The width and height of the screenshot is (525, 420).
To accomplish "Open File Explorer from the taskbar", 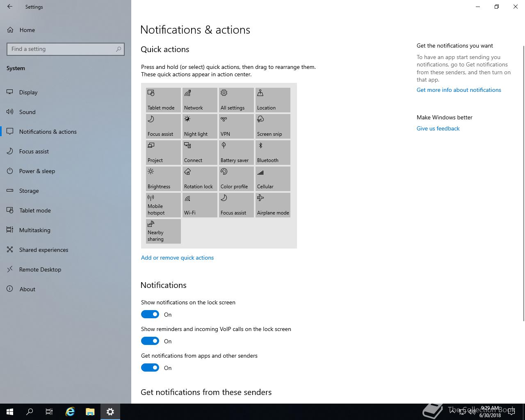I will tap(90, 412).
